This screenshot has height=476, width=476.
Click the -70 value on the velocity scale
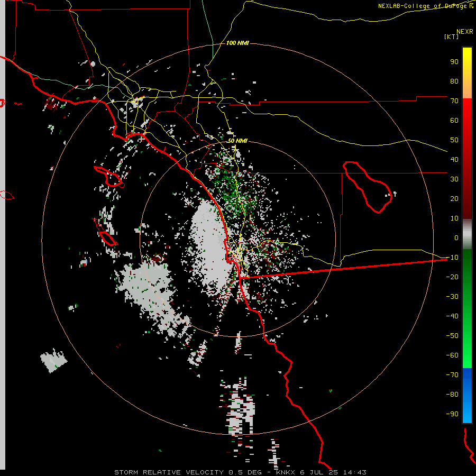pos(452,375)
